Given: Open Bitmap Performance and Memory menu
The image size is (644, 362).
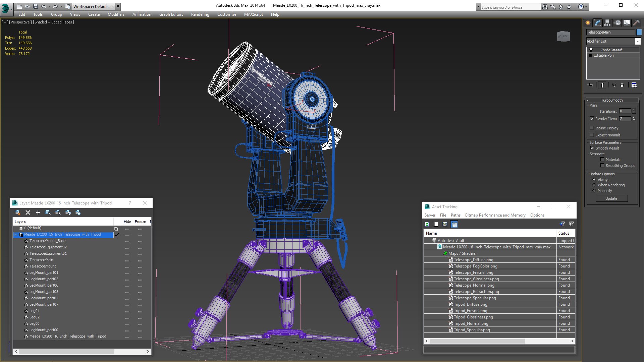Looking at the screenshot, I should [x=495, y=215].
